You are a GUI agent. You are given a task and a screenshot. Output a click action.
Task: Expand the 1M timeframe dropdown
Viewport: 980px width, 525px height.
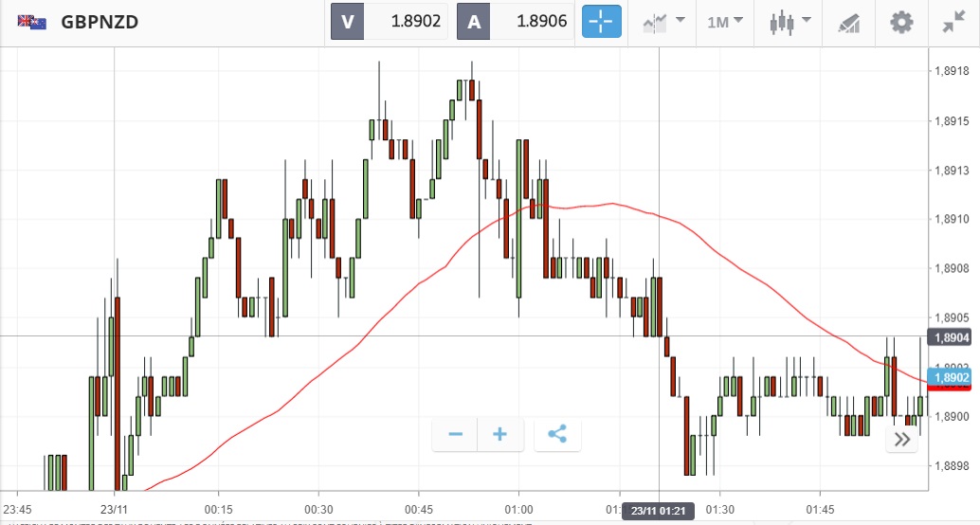pyautogui.click(x=725, y=22)
